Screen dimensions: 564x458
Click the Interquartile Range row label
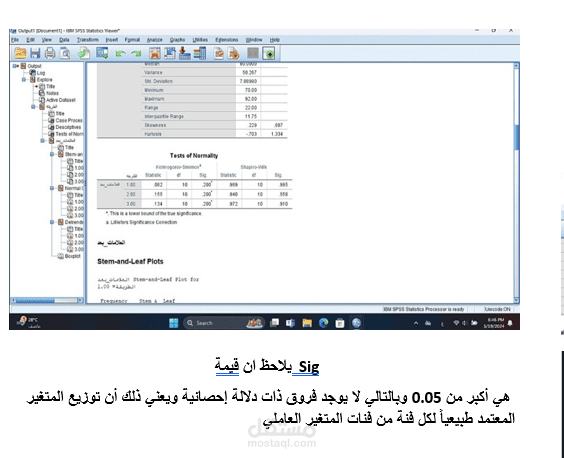click(x=164, y=117)
